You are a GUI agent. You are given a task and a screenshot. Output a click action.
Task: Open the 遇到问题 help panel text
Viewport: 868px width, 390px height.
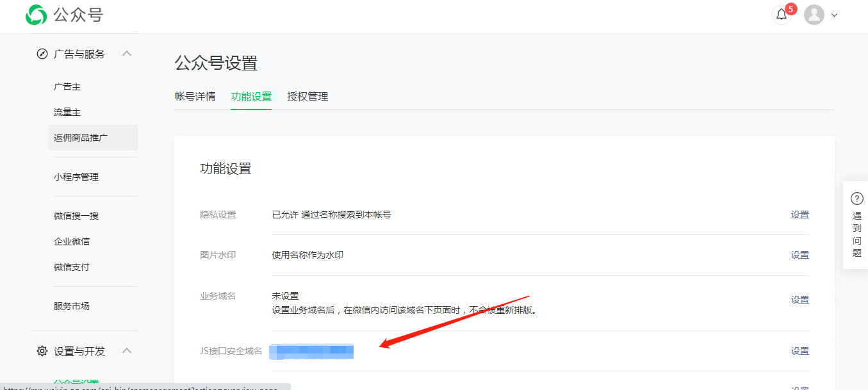(857, 234)
